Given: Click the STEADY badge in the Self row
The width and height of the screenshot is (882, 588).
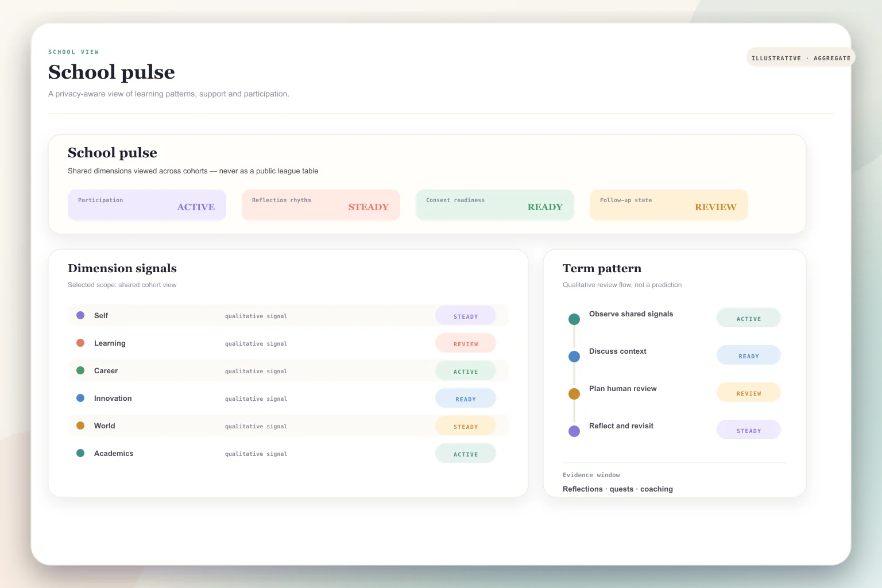Looking at the screenshot, I should [466, 316].
